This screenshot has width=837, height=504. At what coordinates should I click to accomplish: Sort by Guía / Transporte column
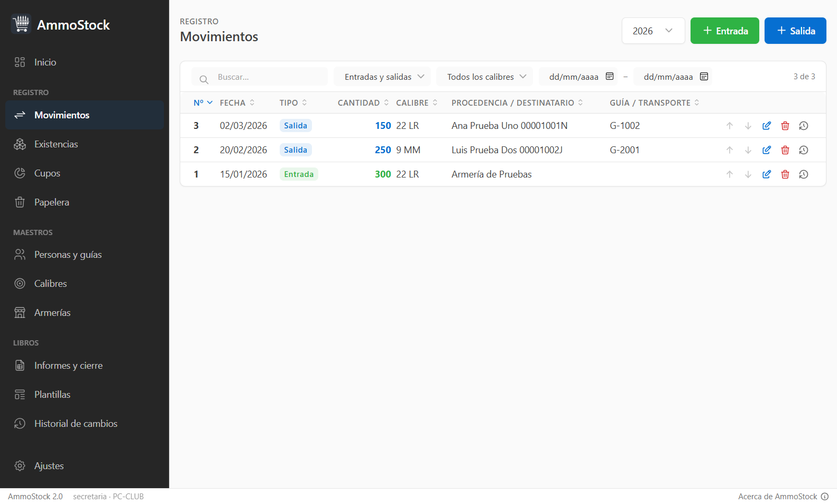pyautogui.click(x=655, y=102)
